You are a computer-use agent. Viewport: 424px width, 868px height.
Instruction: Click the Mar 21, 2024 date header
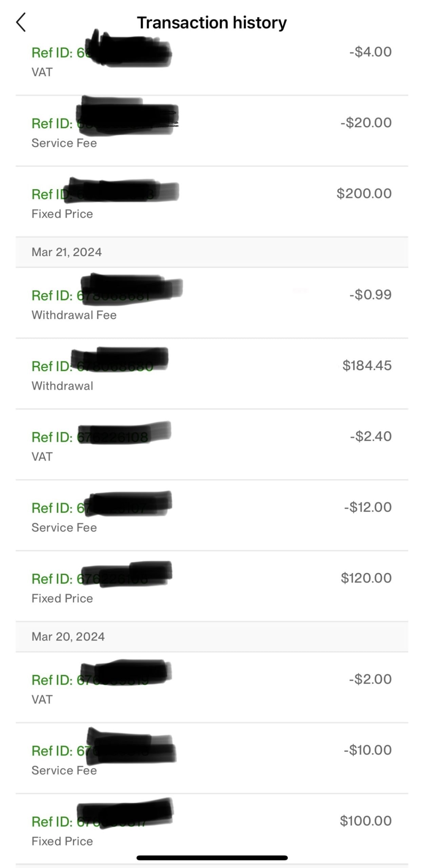click(67, 252)
